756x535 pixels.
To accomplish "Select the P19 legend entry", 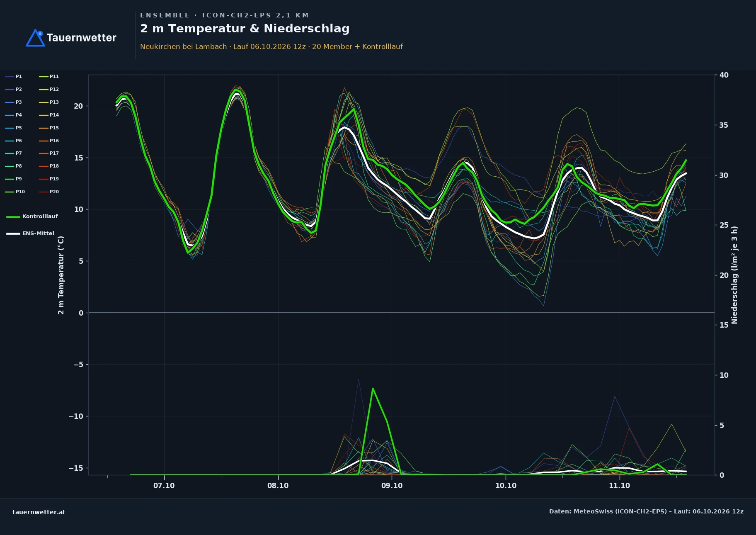I will (x=49, y=179).
